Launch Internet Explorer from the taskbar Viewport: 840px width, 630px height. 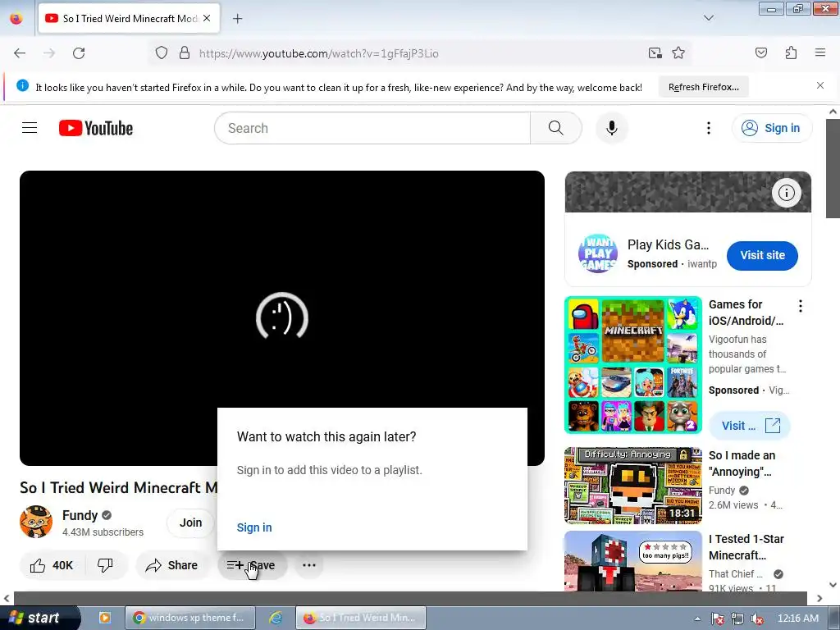click(276, 618)
